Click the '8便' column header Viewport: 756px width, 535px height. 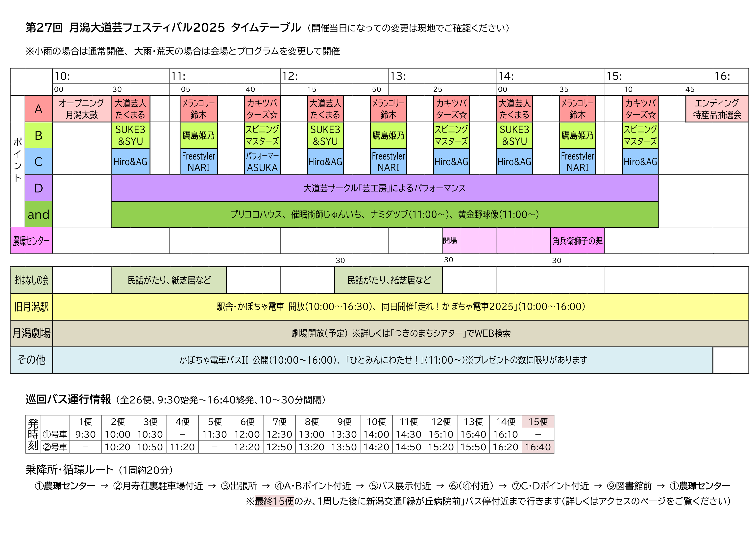312,422
